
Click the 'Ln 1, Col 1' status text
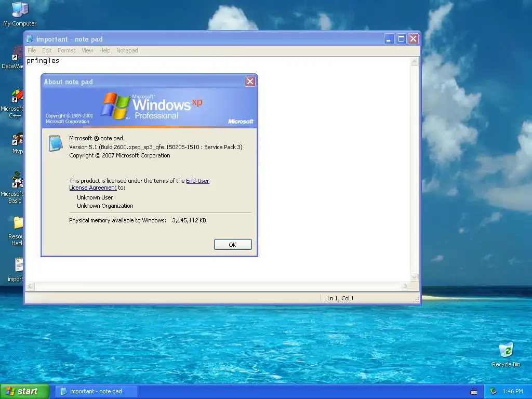(340, 298)
